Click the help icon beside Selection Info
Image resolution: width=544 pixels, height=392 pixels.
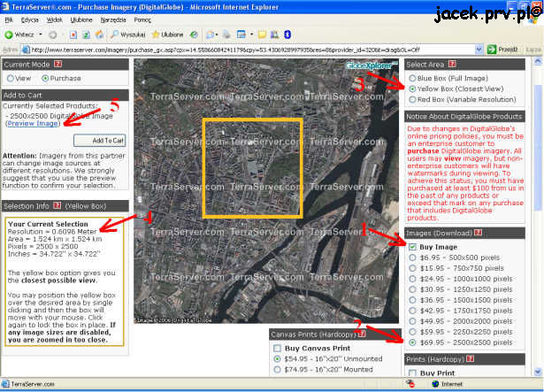(x=57, y=205)
